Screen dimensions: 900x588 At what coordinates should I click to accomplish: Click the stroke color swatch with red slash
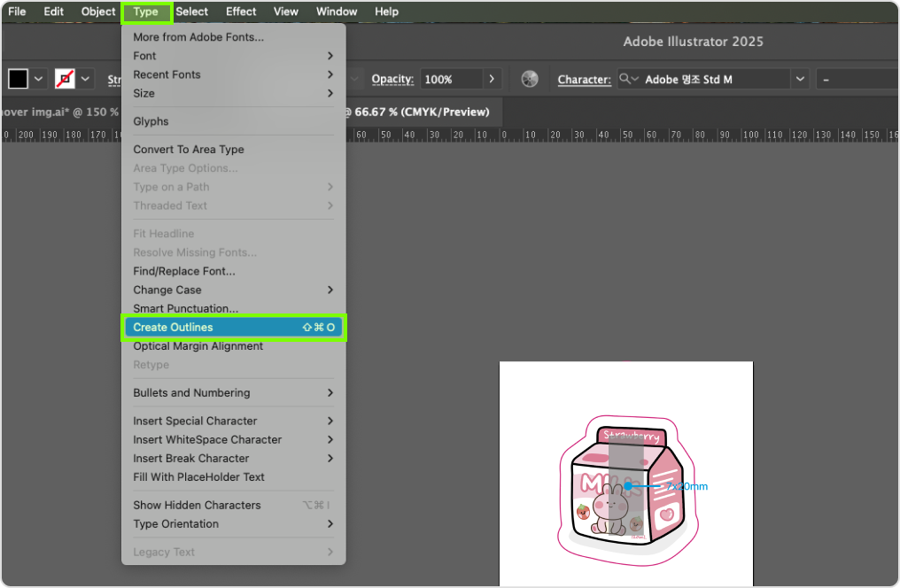tap(65, 79)
